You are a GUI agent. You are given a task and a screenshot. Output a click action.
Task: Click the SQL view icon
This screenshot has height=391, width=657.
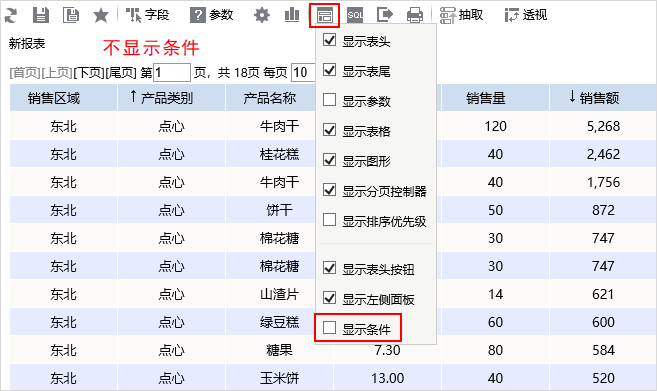pyautogui.click(x=355, y=16)
